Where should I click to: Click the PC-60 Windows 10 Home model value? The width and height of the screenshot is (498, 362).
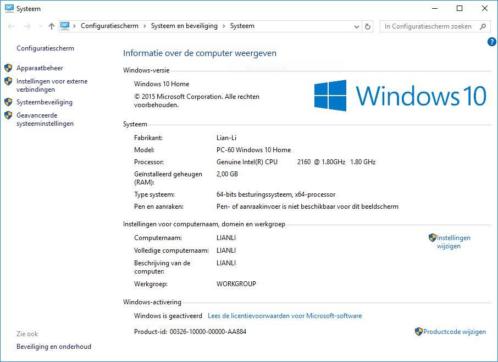tap(253, 150)
